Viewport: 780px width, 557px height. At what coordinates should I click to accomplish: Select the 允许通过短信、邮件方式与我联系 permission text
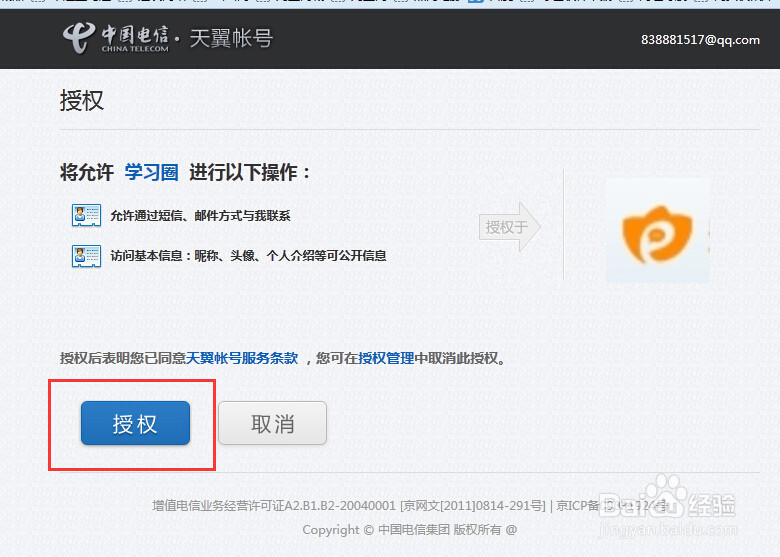coord(200,216)
